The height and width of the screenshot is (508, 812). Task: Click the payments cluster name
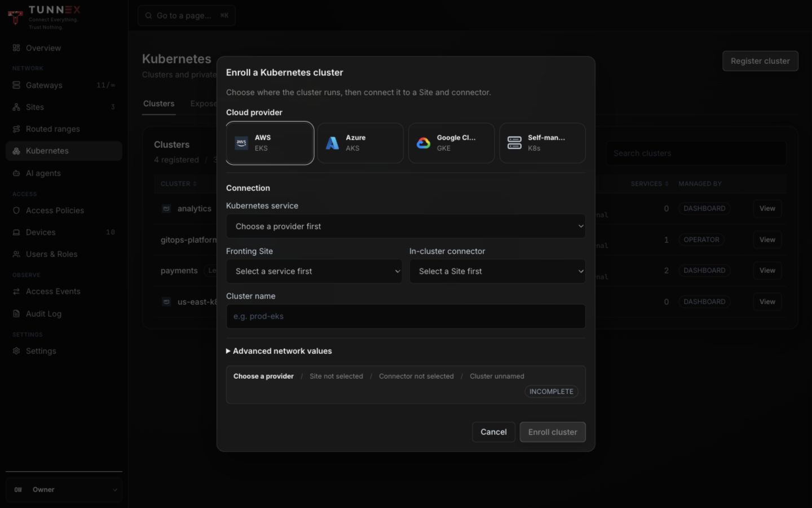coord(179,271)
